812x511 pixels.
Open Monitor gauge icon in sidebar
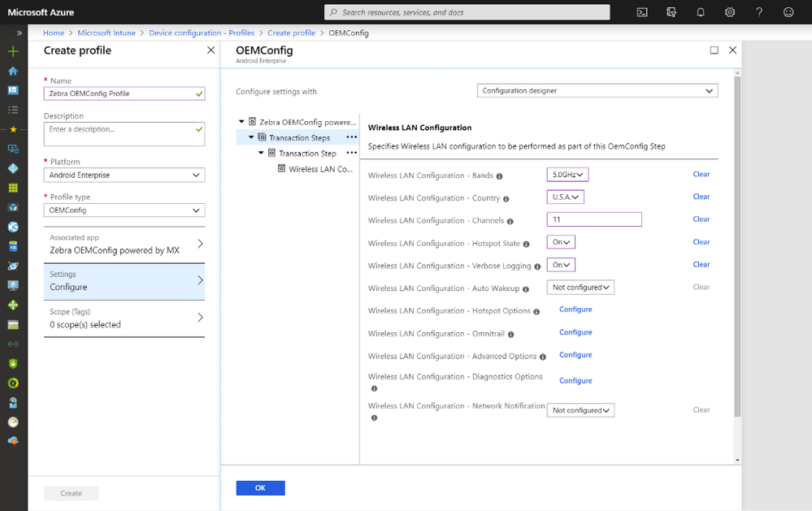click(x=14, y=422)
